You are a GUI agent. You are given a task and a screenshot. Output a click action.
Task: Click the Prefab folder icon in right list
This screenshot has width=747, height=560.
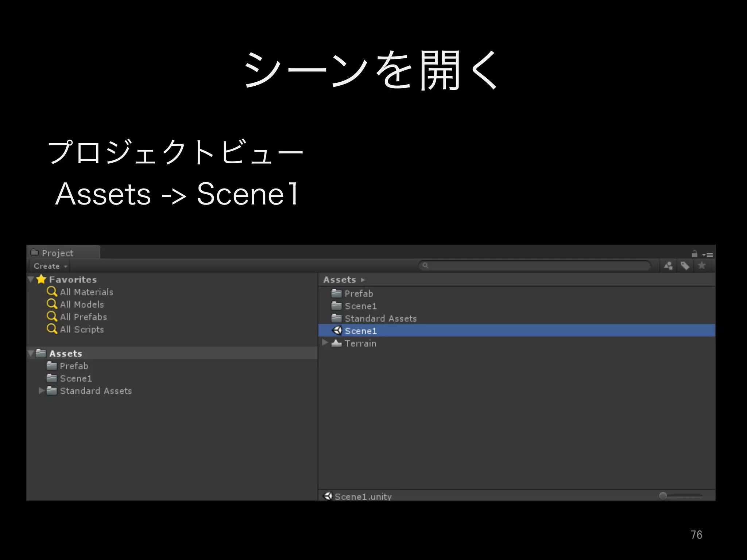336,293
